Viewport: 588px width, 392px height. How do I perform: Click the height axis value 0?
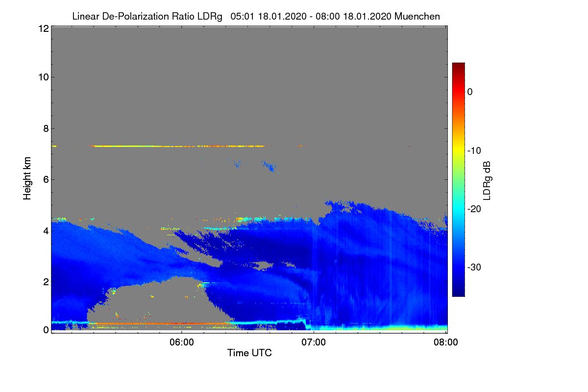[x=45, y=330]
